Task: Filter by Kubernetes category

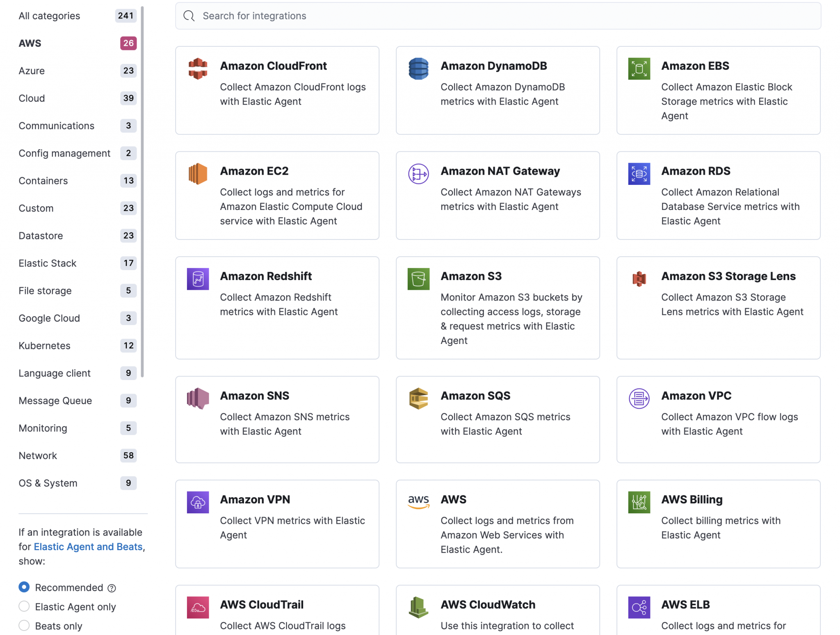Action: [44, 346]
